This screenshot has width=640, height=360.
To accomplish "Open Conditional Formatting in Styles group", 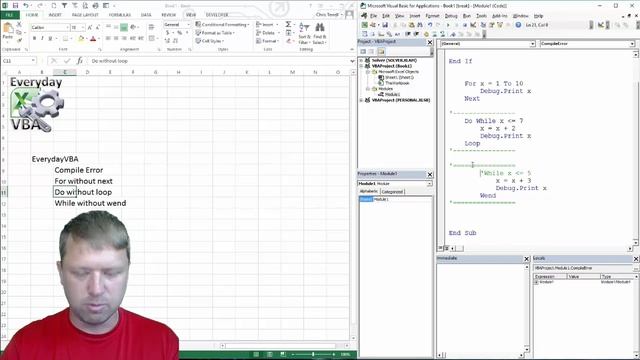I will [x=222, y=24].
